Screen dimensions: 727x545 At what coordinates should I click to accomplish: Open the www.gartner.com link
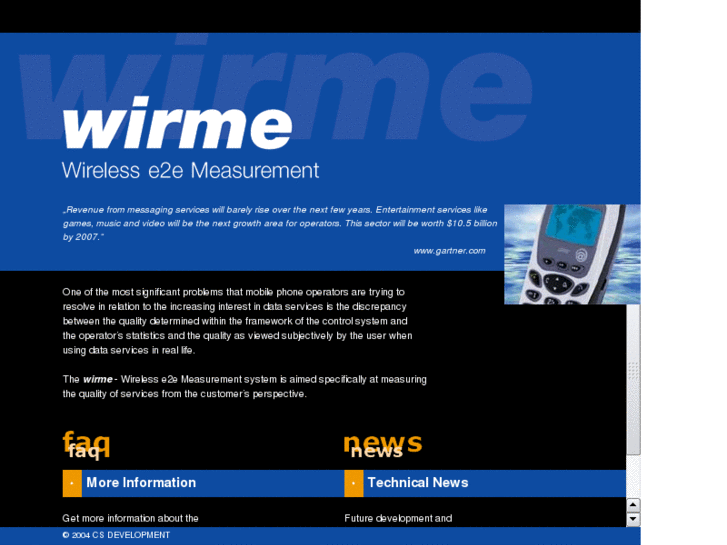click(449, 251)
